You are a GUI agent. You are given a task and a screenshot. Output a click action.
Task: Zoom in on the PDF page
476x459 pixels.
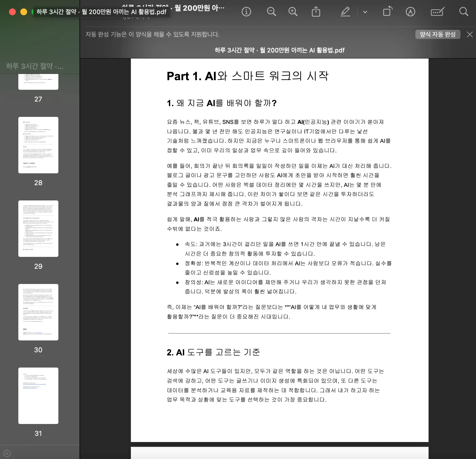click(293, 12)
